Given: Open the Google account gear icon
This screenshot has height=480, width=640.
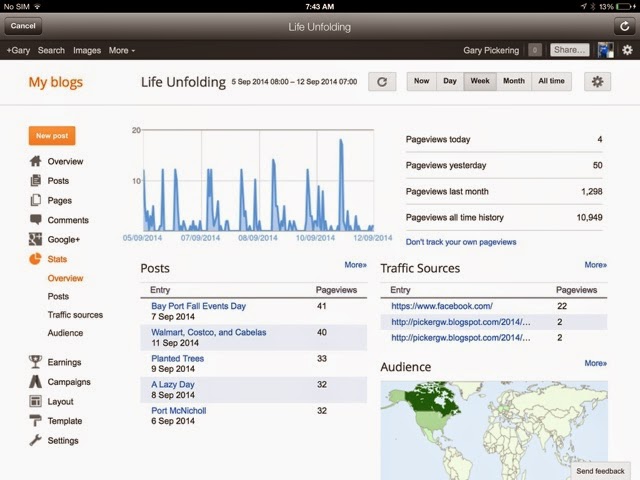Looking at the screenshot, I should [x=627, y=50].
